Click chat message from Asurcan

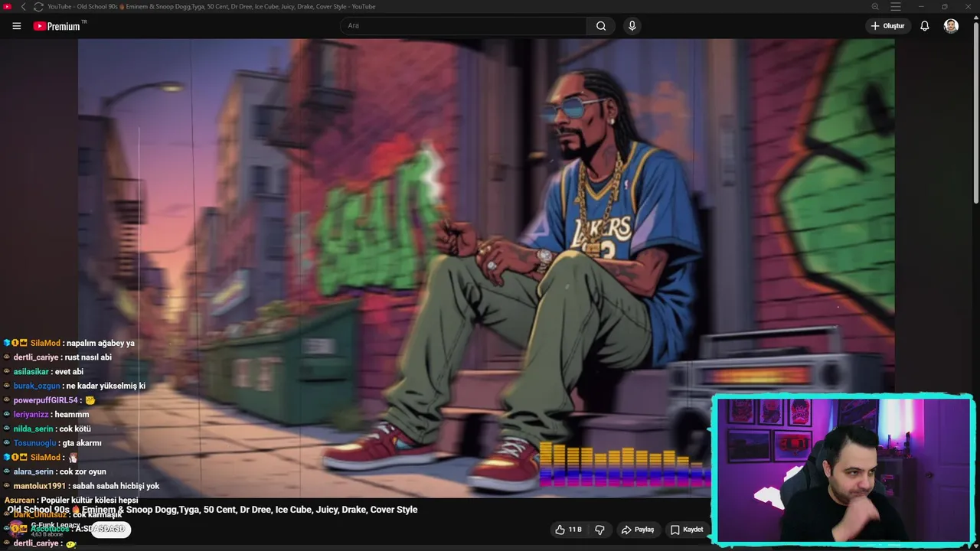tap(71, 500)
